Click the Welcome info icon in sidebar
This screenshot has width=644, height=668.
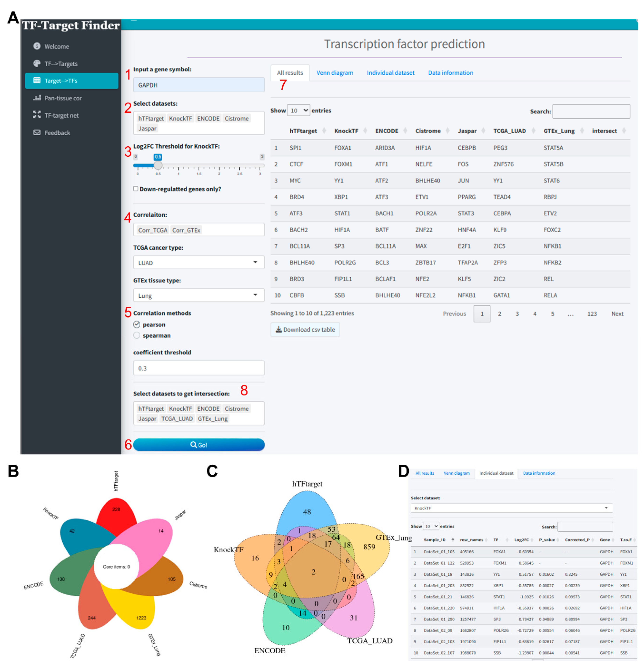(x=37, y=46)
